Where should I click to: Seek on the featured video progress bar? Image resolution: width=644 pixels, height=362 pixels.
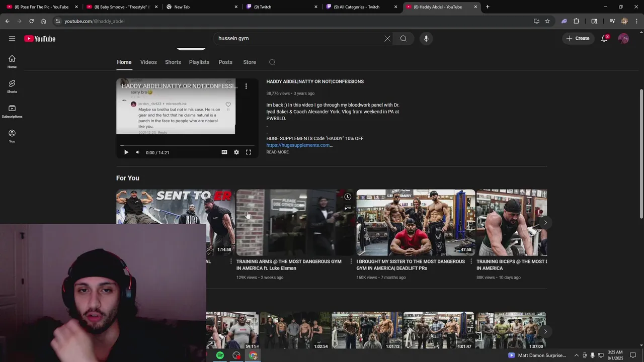click(187, 145)
